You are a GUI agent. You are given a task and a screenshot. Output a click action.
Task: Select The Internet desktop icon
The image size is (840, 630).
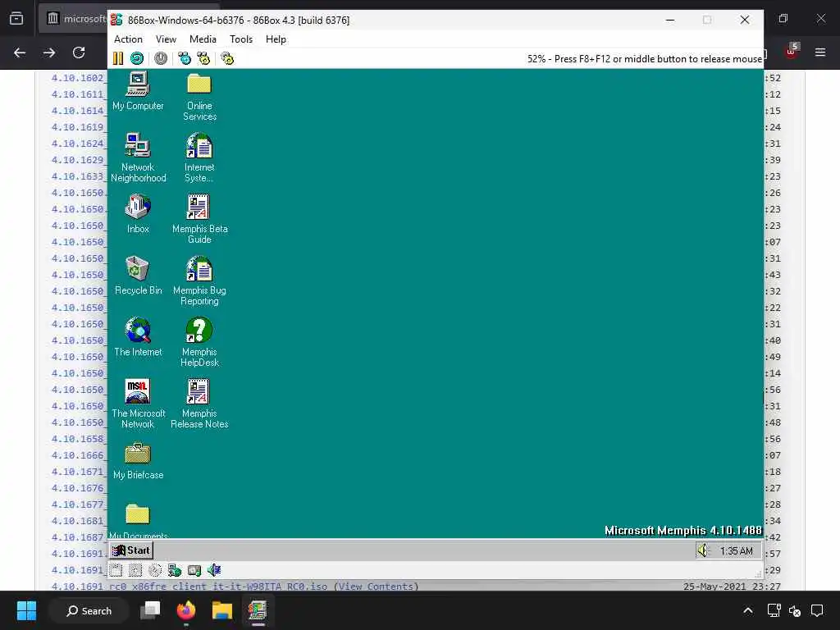pos(138,337)
